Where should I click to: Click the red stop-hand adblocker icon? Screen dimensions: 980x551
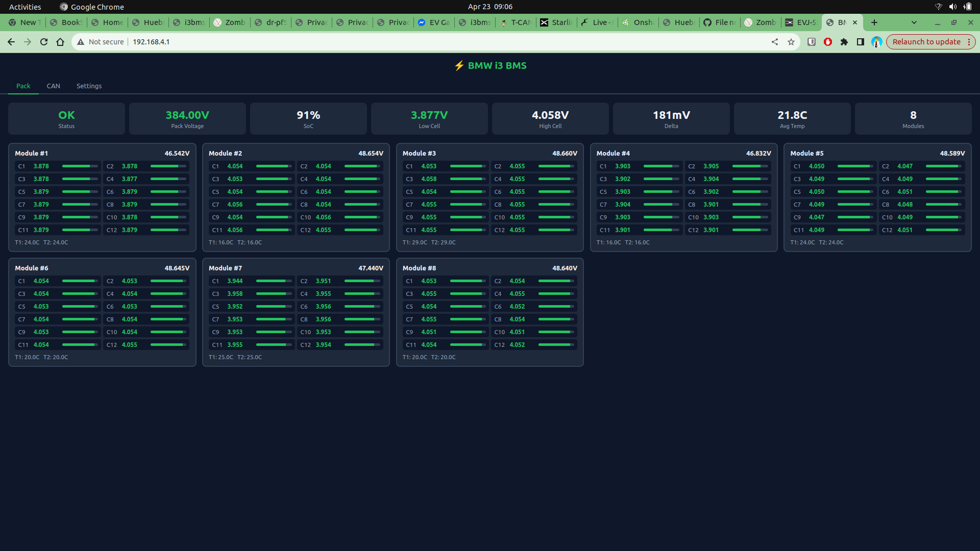[828, 42]
